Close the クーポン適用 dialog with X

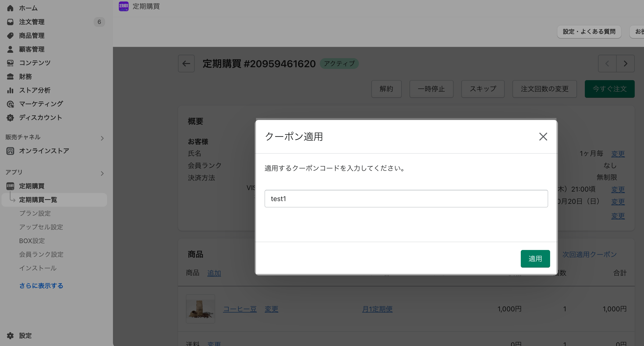(543, 137)
